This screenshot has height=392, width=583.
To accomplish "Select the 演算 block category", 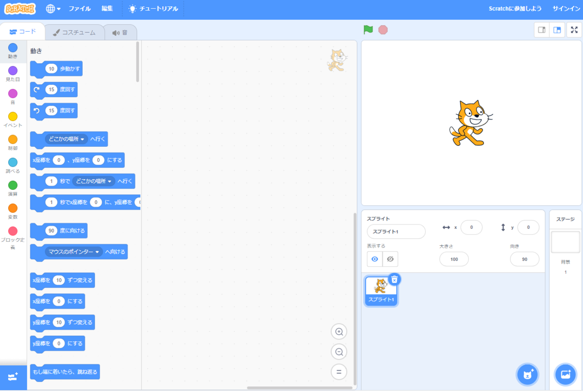I will click(13, 188).
